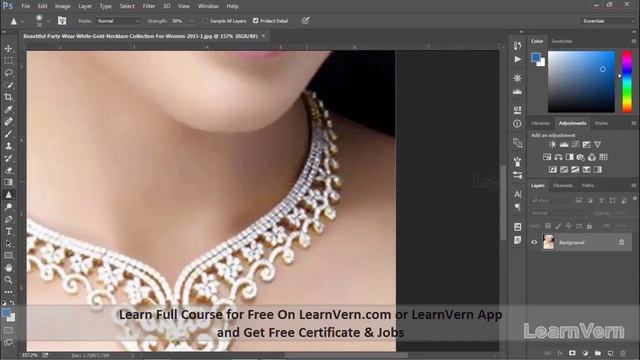Click the toolbar foreground color swatch
The height and width of the screenshot is (360, 640).
point(6,313)
